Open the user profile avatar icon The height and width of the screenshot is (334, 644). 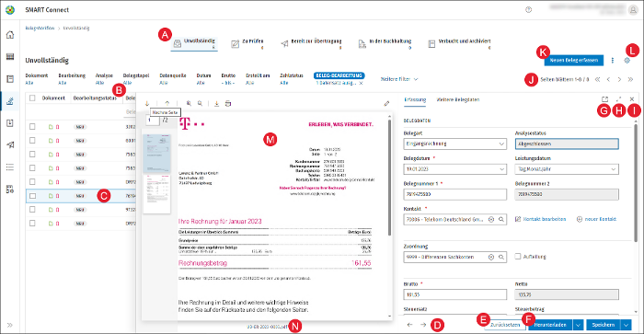point(633,10)
